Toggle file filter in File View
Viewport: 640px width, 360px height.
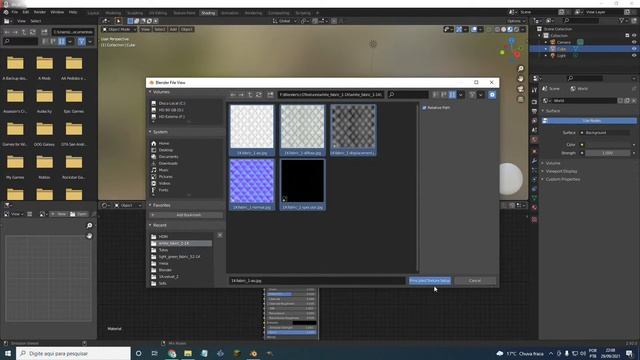(x=472, y=95)
